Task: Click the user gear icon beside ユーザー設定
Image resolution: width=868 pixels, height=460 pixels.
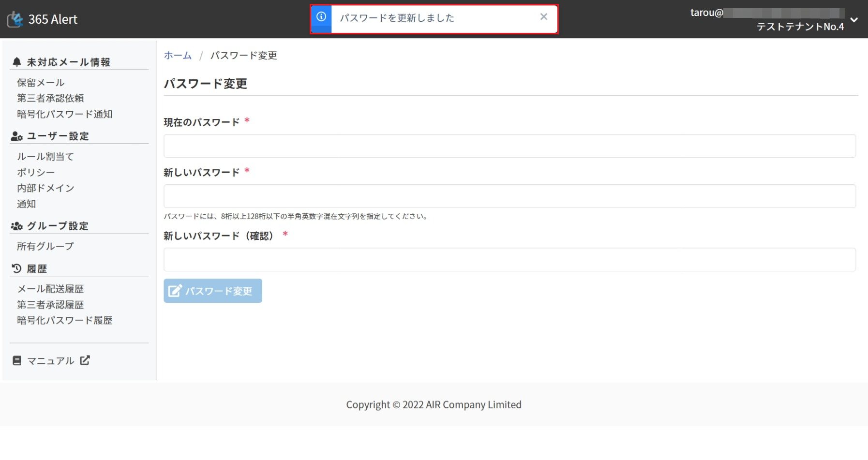Action: click(17, 136)
